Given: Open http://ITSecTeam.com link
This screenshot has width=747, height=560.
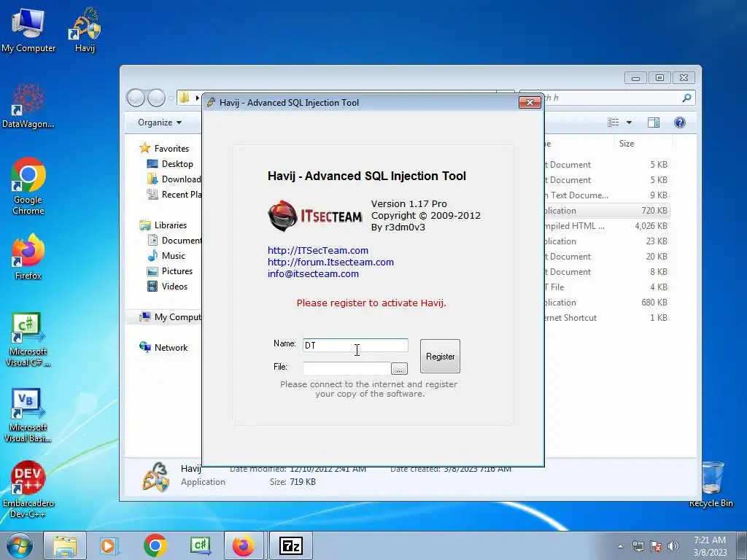Looking at the screenshot, I should [x=318, y=251].
